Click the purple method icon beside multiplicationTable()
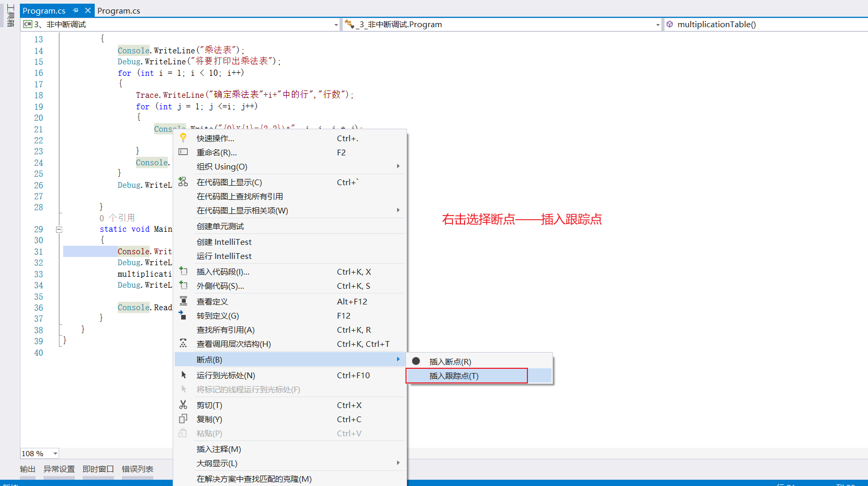This screenshot has height=486, width=868. pyautogui.click(x=670, y=24)
